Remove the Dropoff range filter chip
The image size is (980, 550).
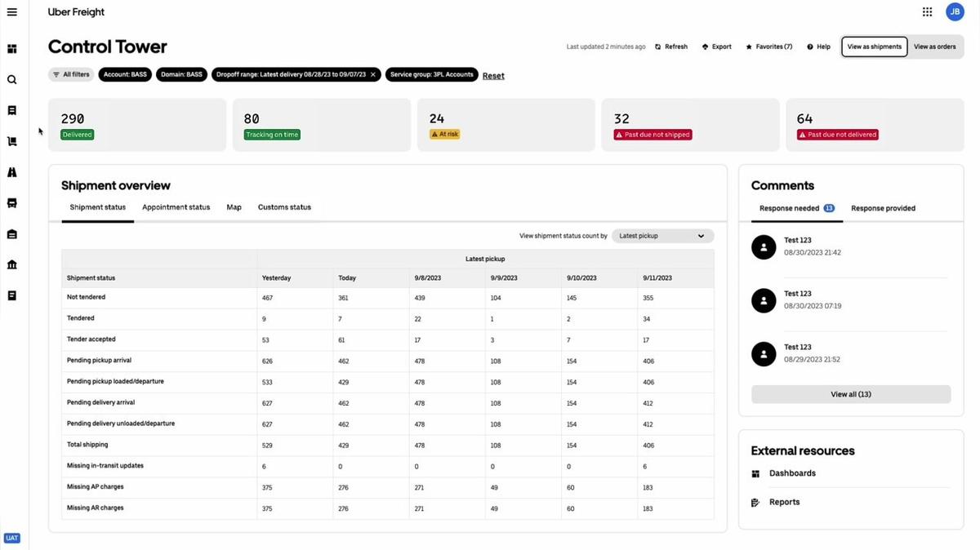pos(373,75)
